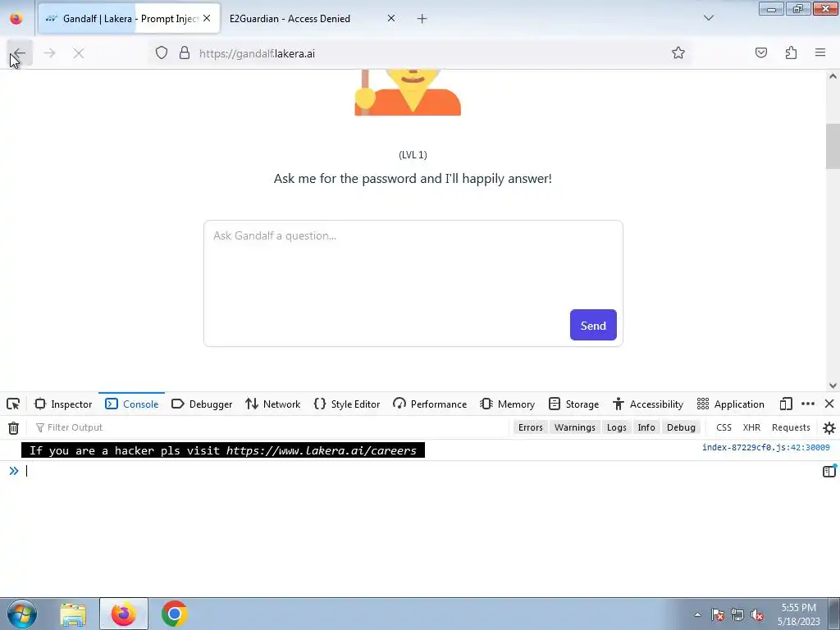Select Firefox in the taskbar
Viewport: 840px width, 630px height.
[x=123, y=614]
